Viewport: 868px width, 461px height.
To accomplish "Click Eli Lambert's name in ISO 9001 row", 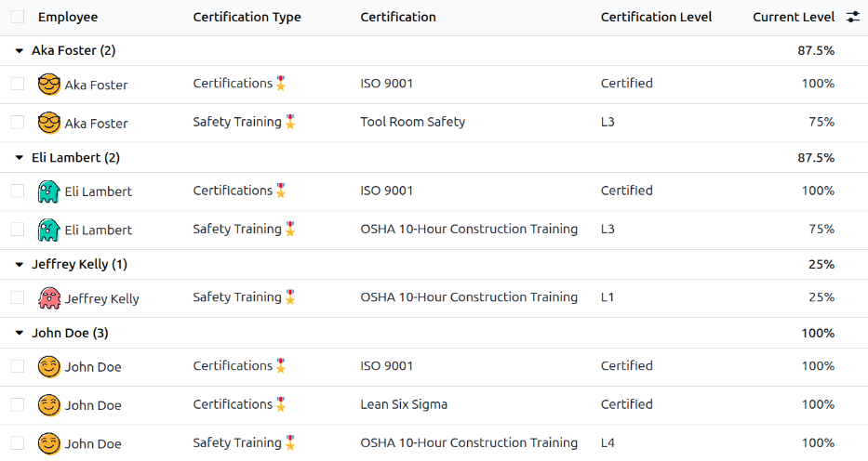I will (x=98, y=191).
